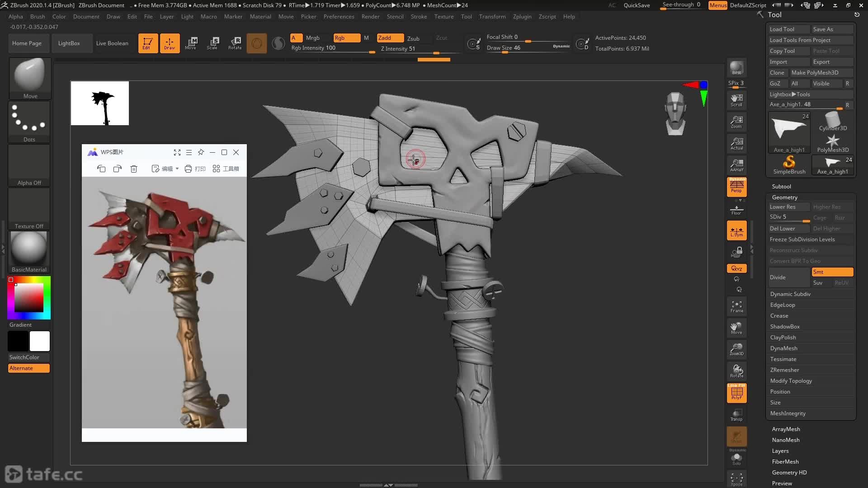Activate Edit mode button
Screen dimensions: 868x488
pyautogui.click(x=148, y=43)
